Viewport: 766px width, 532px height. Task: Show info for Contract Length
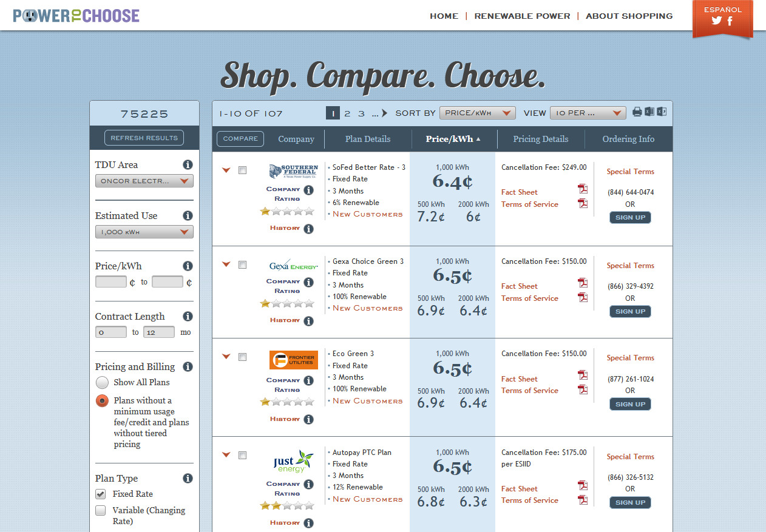click(188, 317)
